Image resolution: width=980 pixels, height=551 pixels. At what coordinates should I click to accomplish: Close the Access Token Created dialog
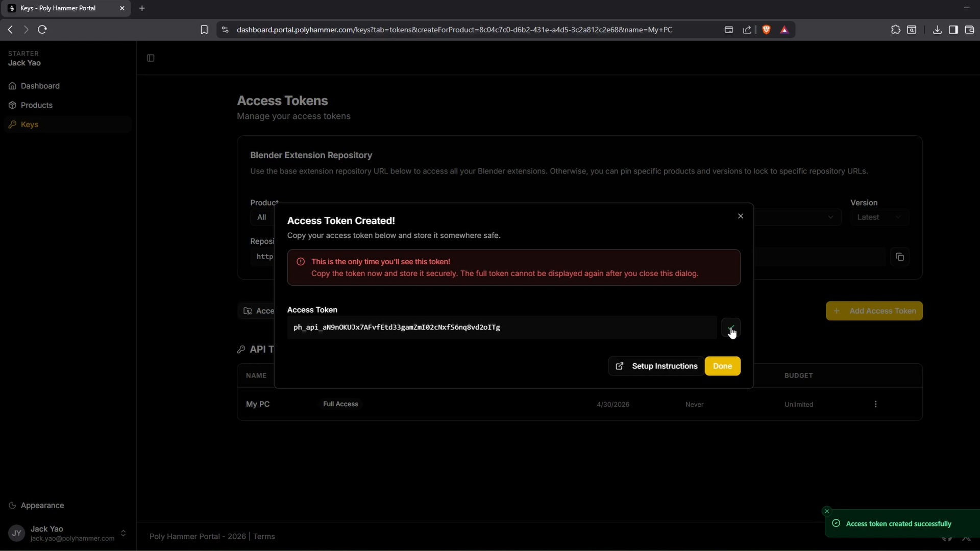[x=741, y=216]
